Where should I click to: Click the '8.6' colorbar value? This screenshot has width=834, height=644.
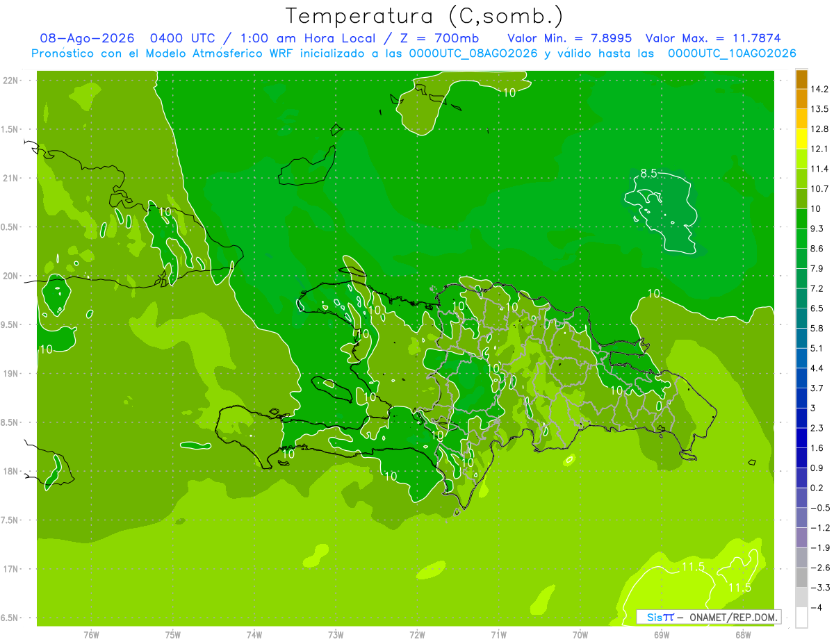(817, 249)
